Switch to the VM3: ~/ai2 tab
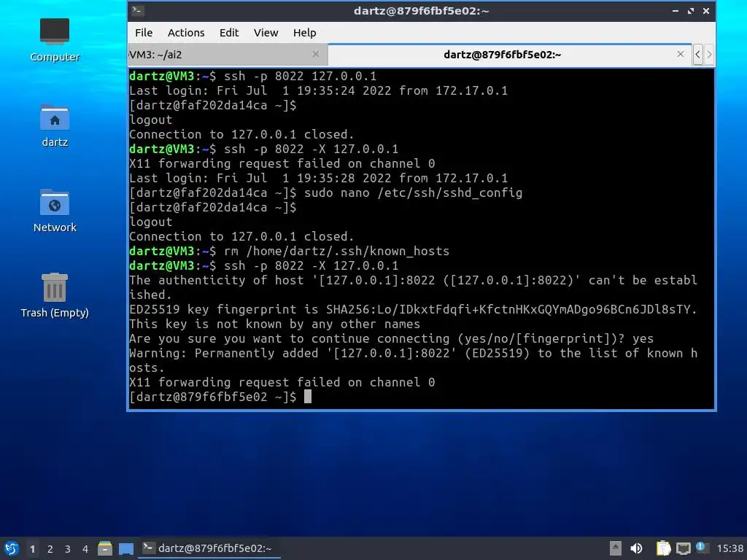The image size is (747, 560). click(228, 54)
